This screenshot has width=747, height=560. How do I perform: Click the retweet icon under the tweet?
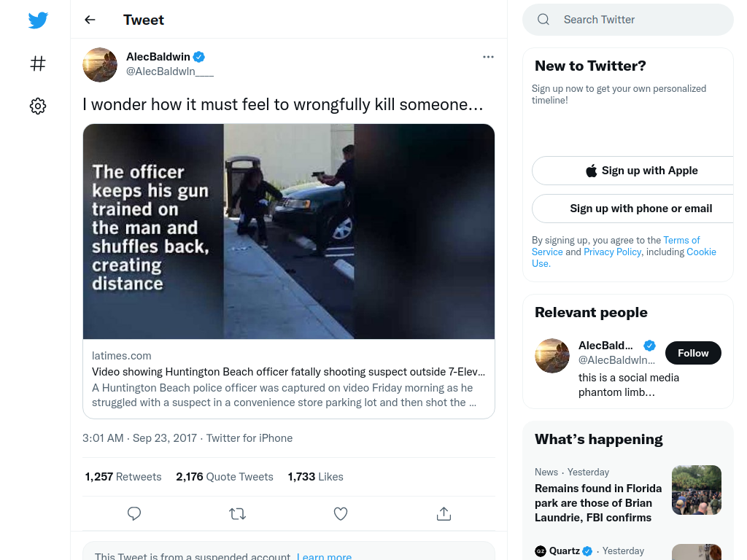237,513
